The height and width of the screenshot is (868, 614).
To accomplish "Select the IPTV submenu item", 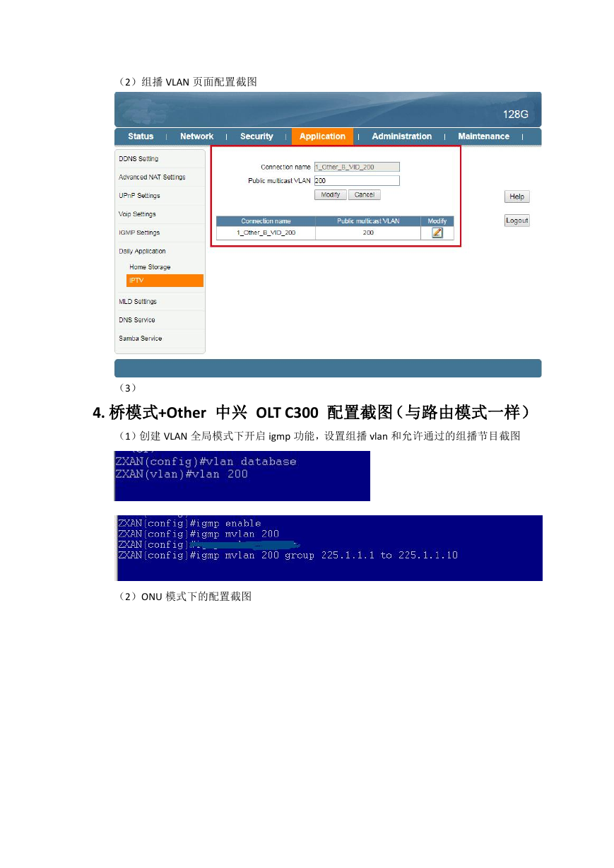I will click(165, 281).
